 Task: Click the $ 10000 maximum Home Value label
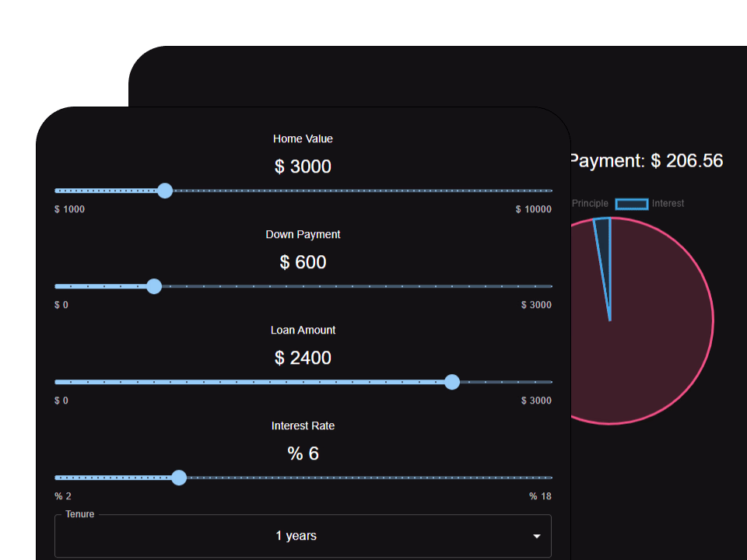534,209
